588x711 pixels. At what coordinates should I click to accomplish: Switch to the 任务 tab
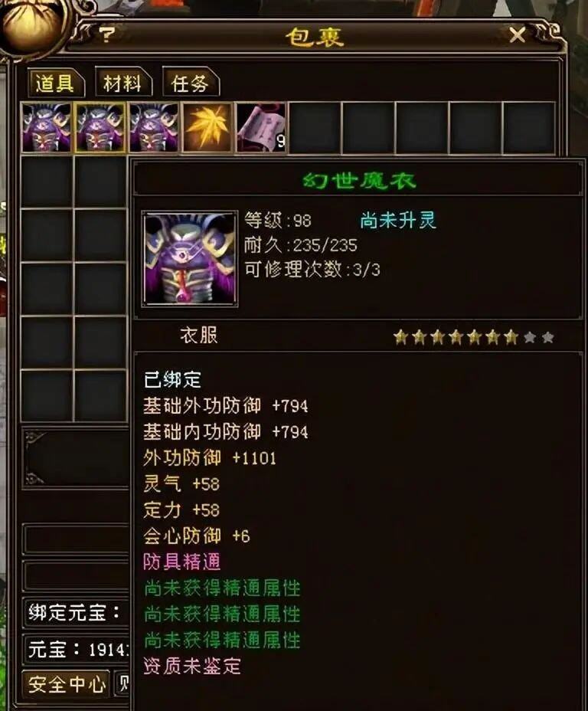(x=191, y=84)
